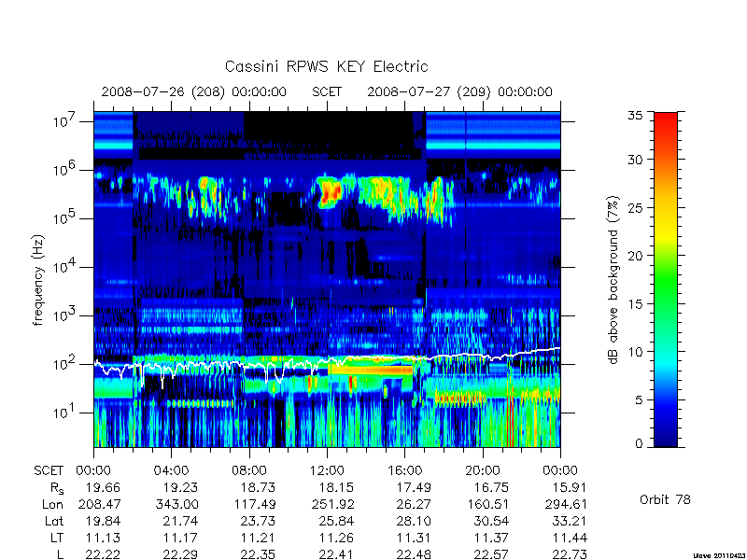Click the Orbit 78 label
This screenshot has width=747, height=560.
click(x=665, y=500)
